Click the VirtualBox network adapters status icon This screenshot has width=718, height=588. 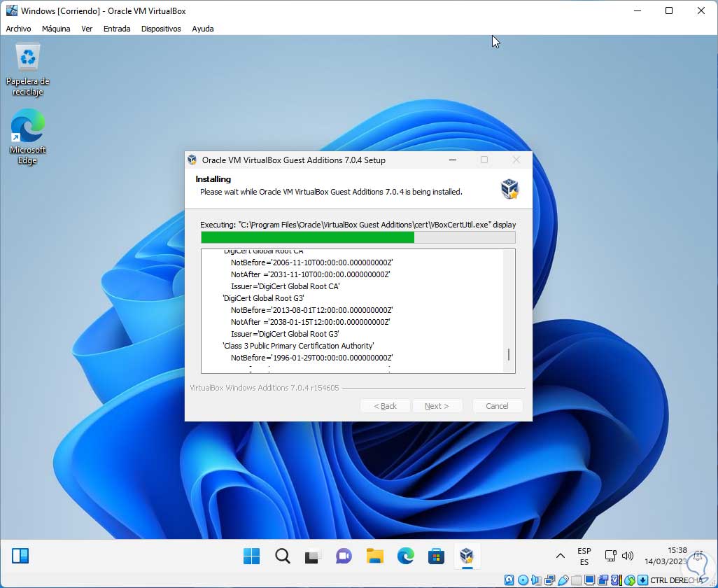[549, 580]
